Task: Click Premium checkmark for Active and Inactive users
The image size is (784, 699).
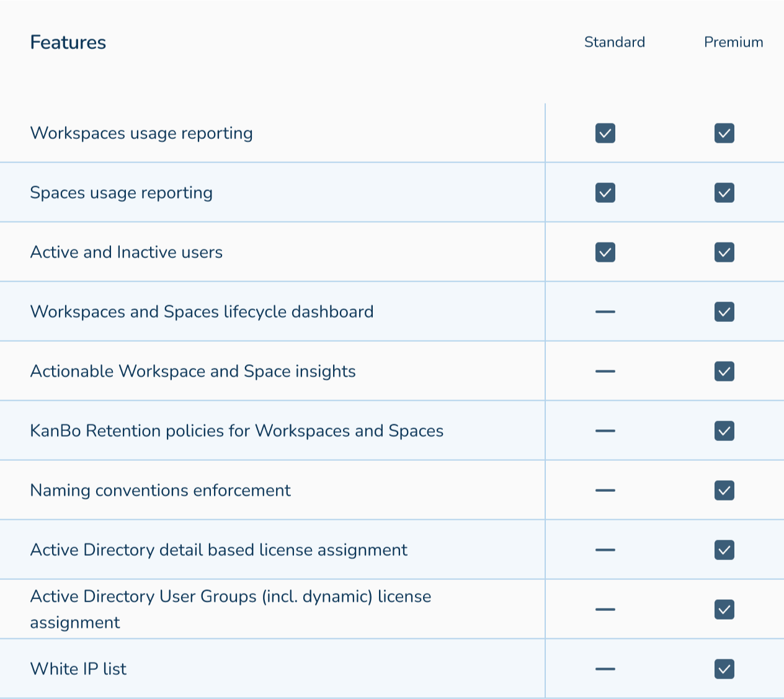Action: point(724,252)
